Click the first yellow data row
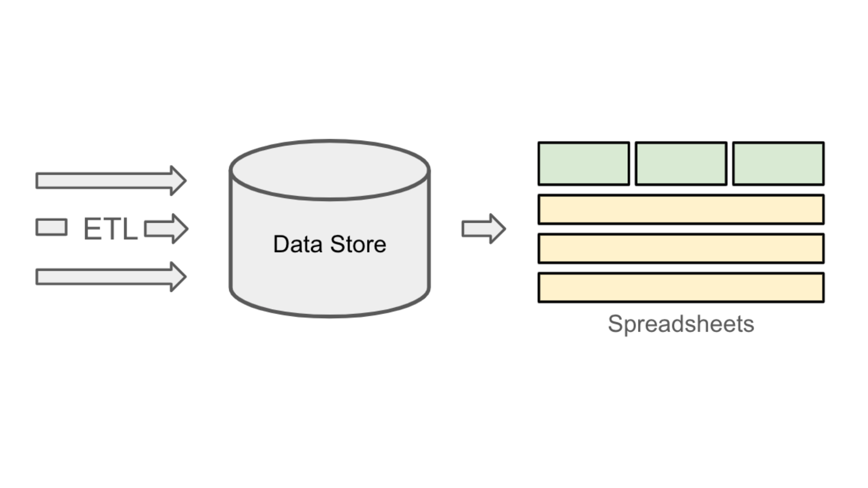The image size is (868, 488). pos(680,209)
